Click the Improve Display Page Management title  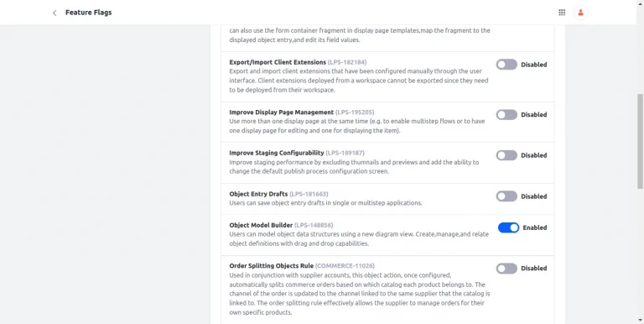pos(282,112)
